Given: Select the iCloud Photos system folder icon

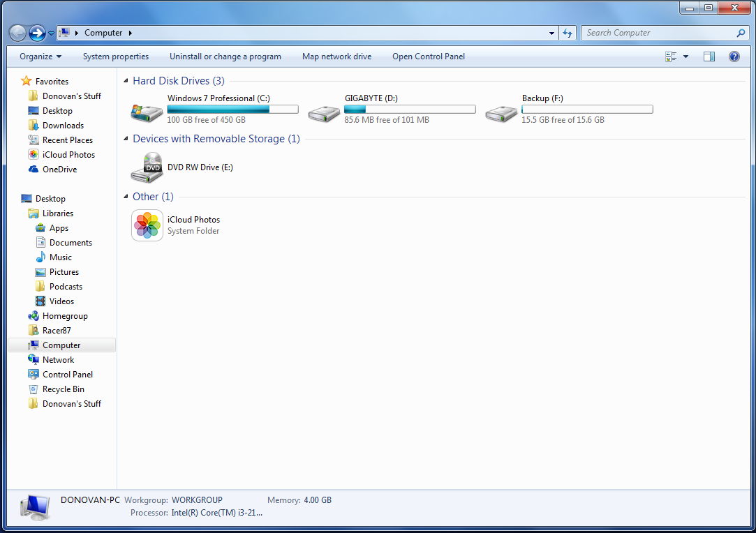Looking at the screenshot, I should 147,225.
